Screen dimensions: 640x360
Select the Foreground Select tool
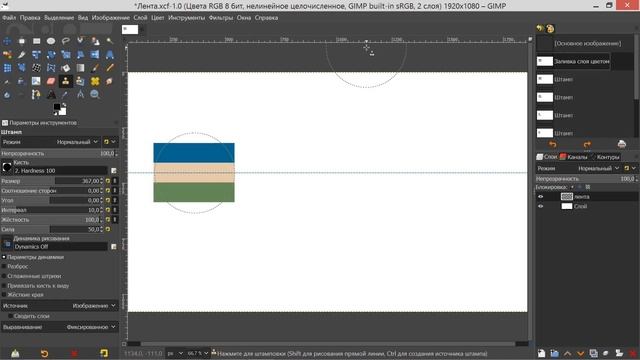95,41
